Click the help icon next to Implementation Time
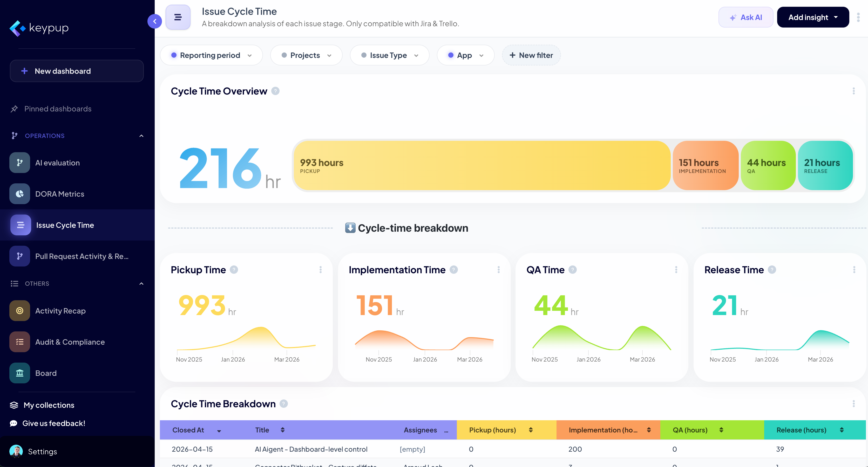Image resolution: width=868 pixels, height=467 pixels. (453, 270)
